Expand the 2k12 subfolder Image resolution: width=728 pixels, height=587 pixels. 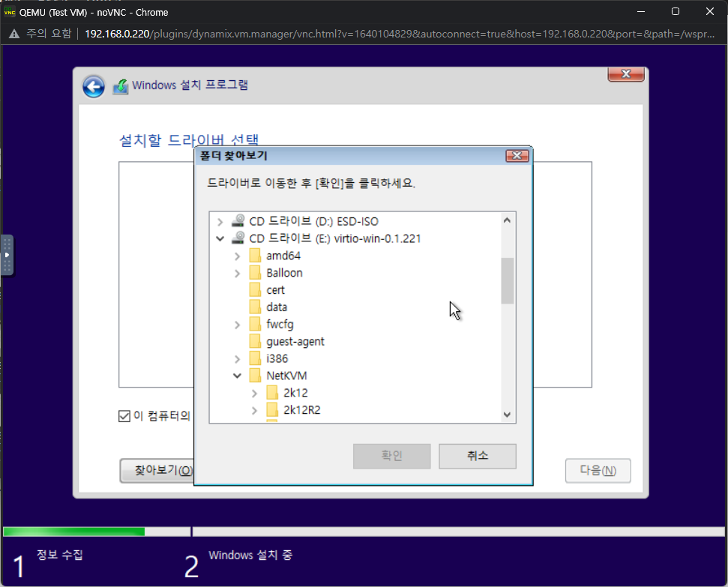[254, 394]
